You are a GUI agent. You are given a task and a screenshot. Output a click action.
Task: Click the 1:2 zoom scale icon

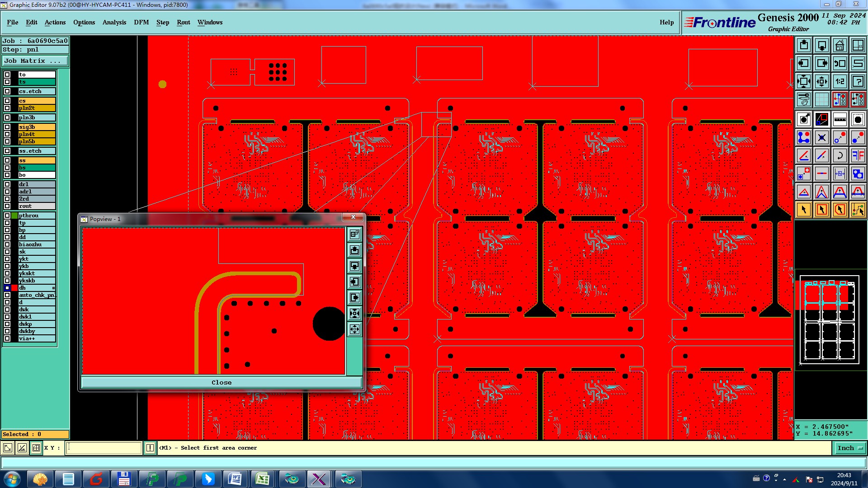pyautogui.click(x=840, y=81)
